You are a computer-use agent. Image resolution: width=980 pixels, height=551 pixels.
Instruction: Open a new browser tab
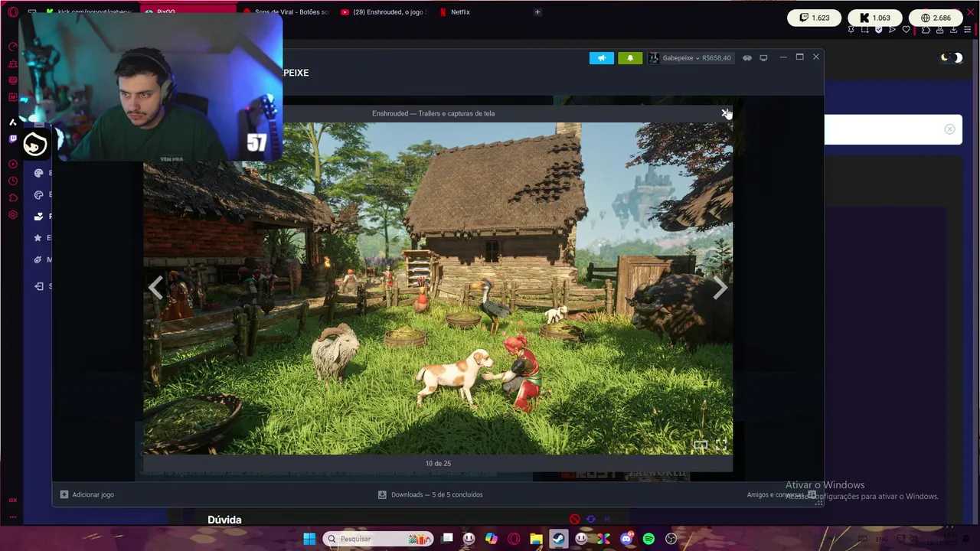pos(537,12)
